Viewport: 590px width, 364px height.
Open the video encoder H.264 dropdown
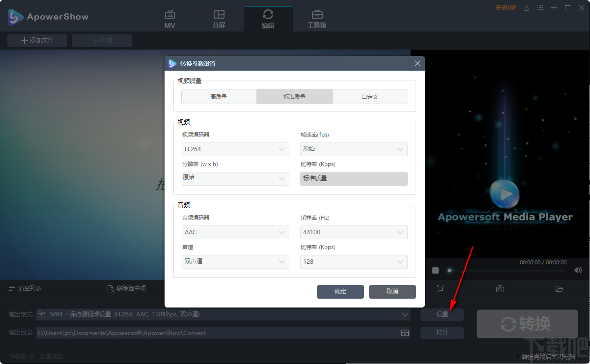click(x=235, y=149)
